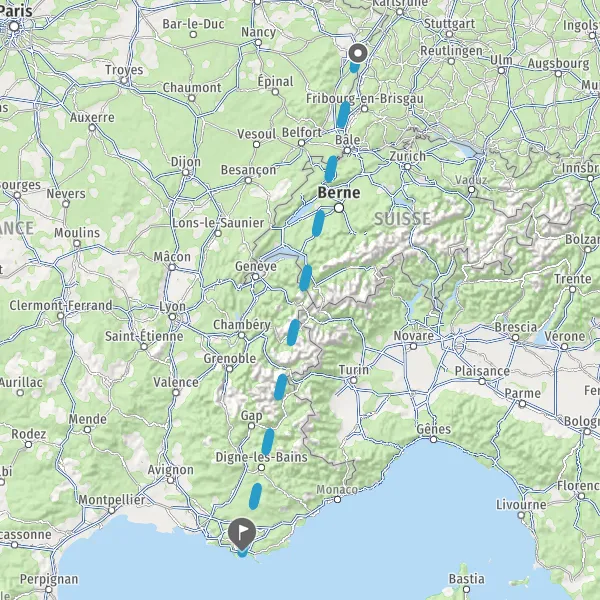Click the Clermont-Ferrand city label

tap(61, 305)
